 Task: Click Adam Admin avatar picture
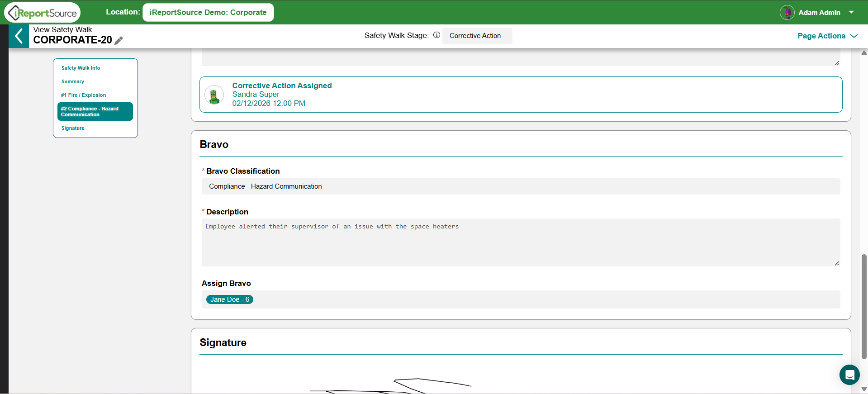[787, 13]
